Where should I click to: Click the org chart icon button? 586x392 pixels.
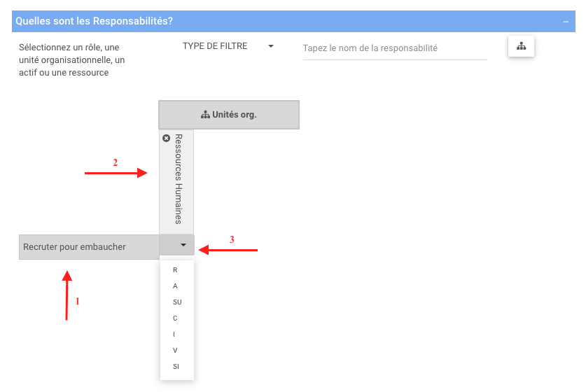tap(521, 46)
